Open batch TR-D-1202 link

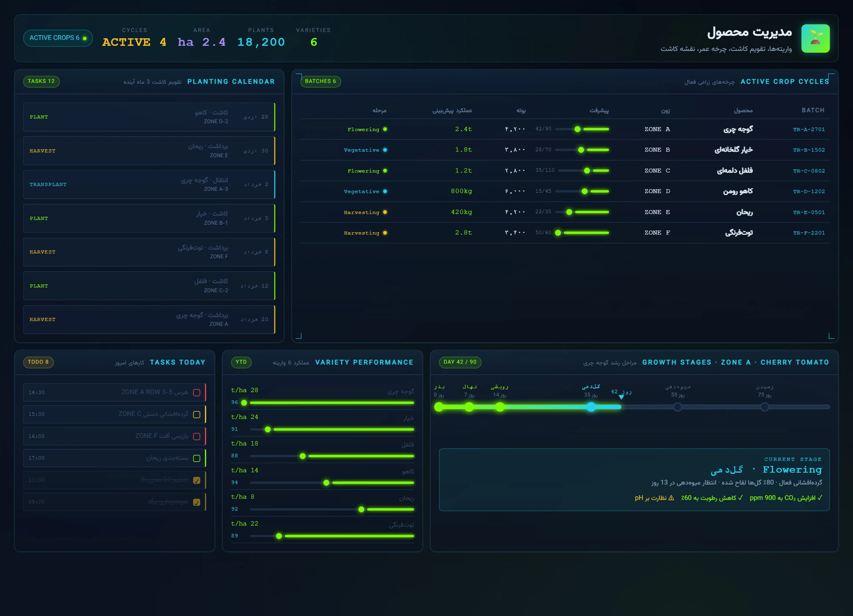809,191
